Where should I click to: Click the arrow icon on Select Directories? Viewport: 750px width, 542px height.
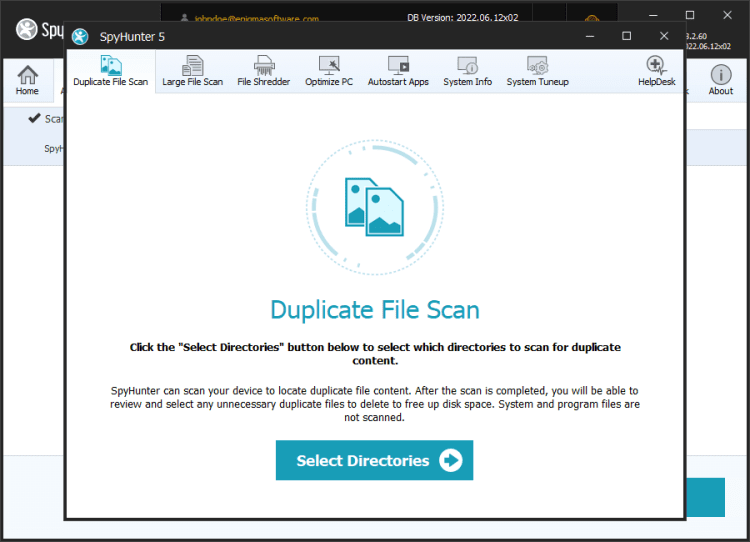(x=451, y=460)
